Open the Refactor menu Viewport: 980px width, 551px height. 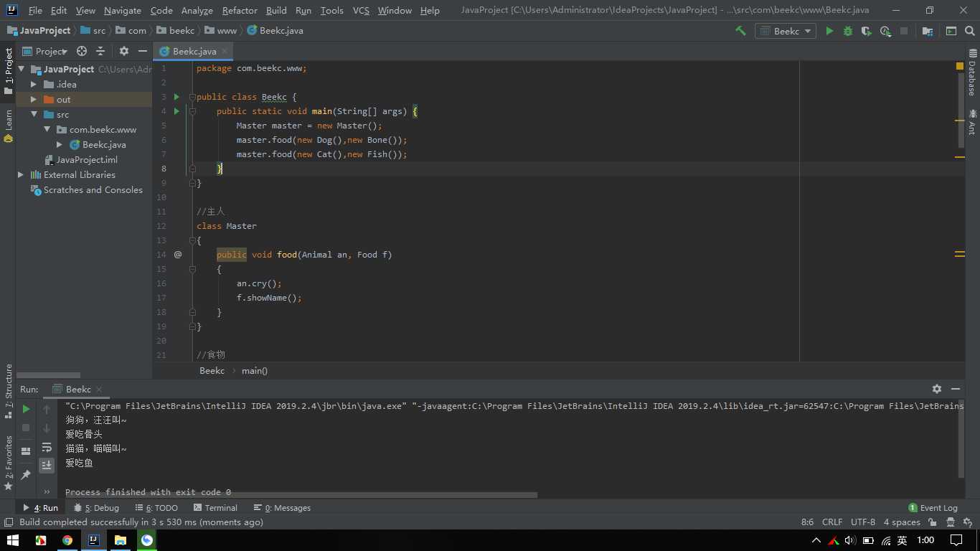240,10
